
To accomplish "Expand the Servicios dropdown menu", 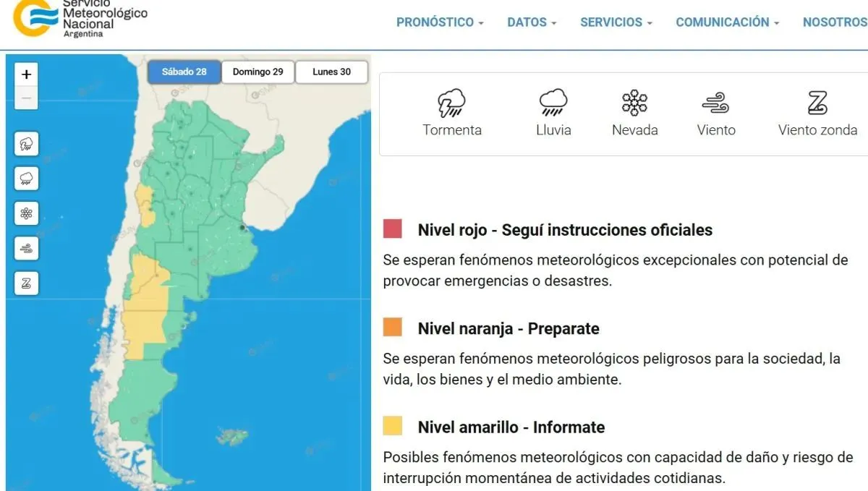I will coord(616,22).
